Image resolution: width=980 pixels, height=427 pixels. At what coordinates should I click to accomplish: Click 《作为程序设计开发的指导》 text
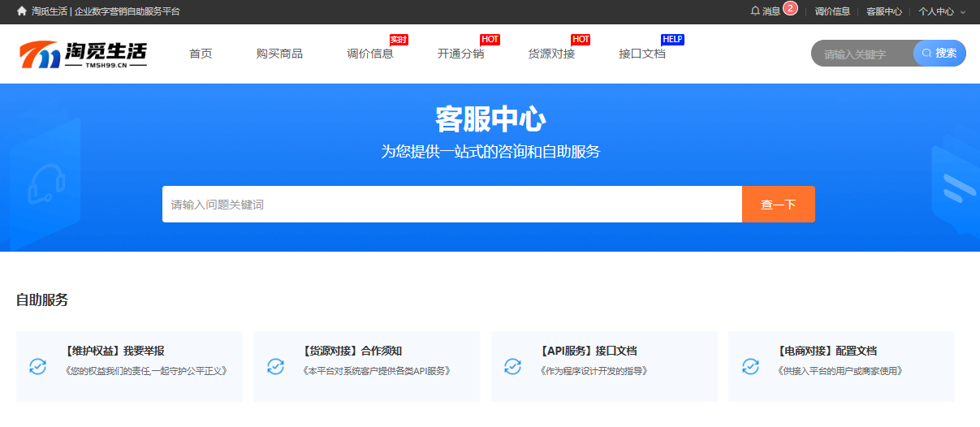(x=594, y=371)
